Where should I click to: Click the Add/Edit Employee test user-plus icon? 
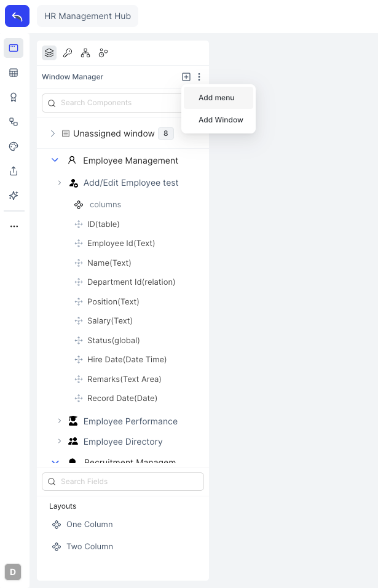pyautogui.click(x=73, y=183)
